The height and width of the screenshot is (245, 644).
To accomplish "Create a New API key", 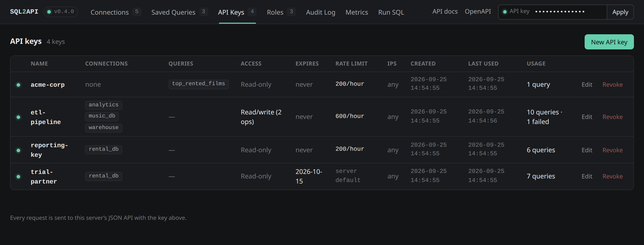I will coord(609,42).
